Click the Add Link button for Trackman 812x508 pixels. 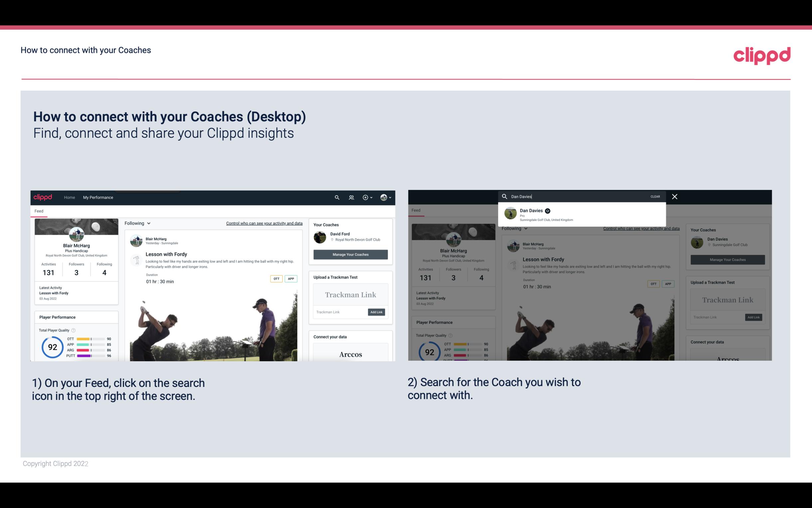click(376, 311)
